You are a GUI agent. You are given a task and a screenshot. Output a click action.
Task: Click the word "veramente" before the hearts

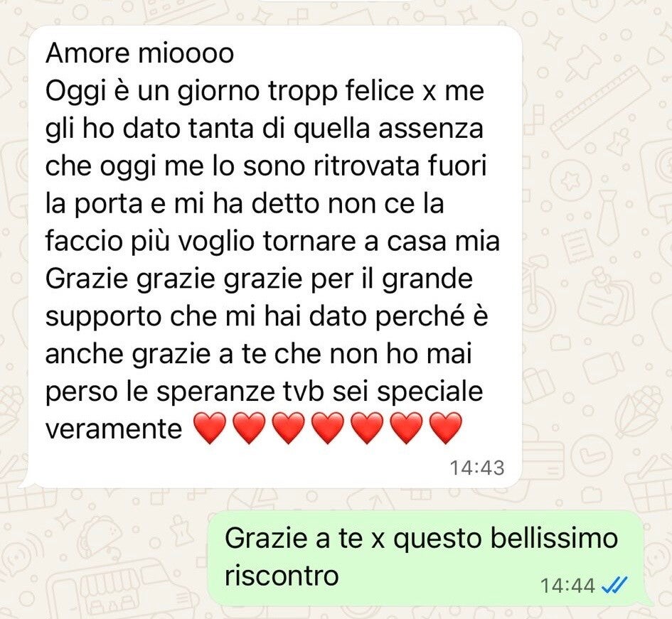[114, 429]
